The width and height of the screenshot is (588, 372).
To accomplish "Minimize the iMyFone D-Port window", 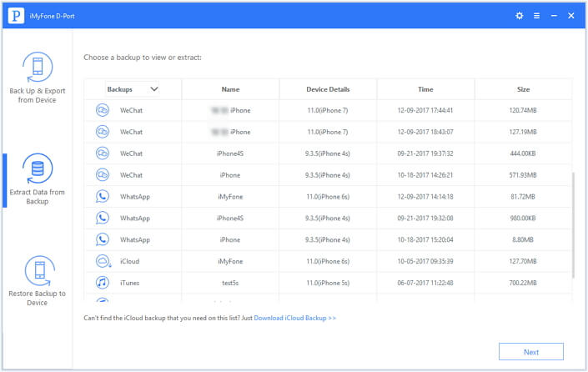I will tap(554, 16).
